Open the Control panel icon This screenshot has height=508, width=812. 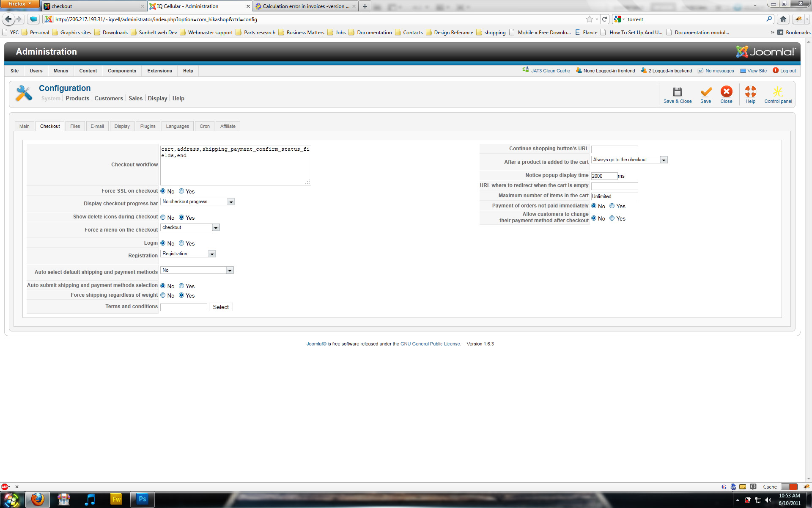pyautogui.click(x=778, y=92)
